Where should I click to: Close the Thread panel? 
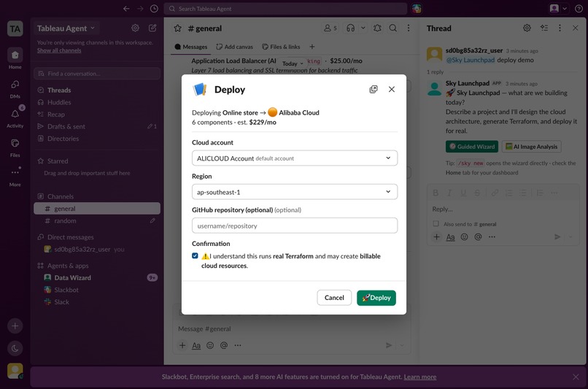click(576, 28)
